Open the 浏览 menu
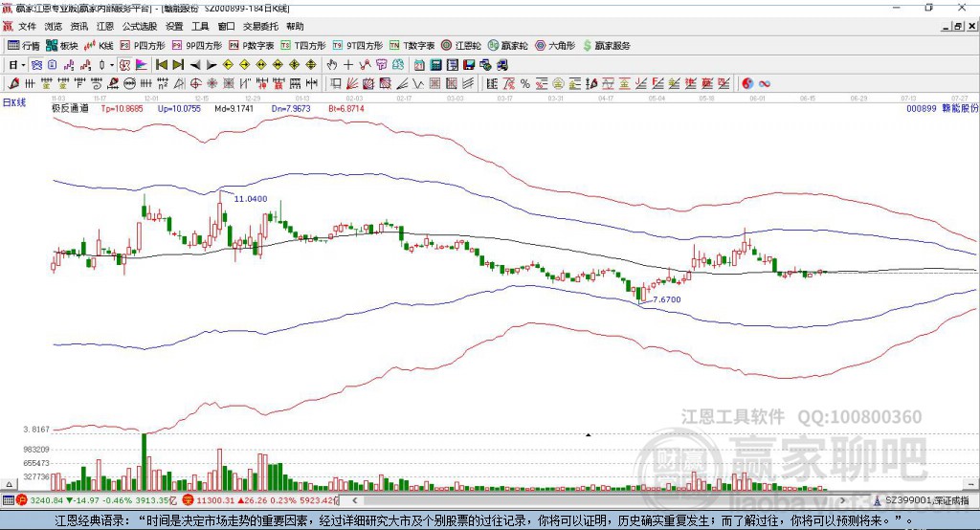The width and height of the screenshot is (980, 530). coord(54,26)
